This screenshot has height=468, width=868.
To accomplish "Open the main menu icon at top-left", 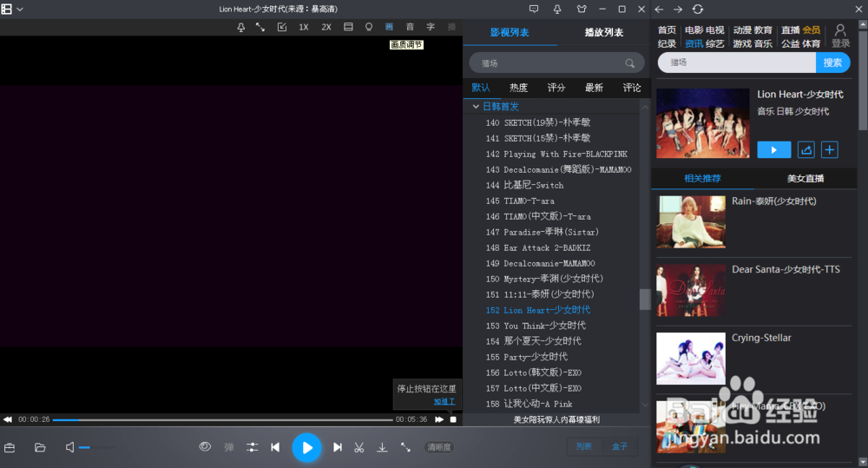I will (7, 9).
